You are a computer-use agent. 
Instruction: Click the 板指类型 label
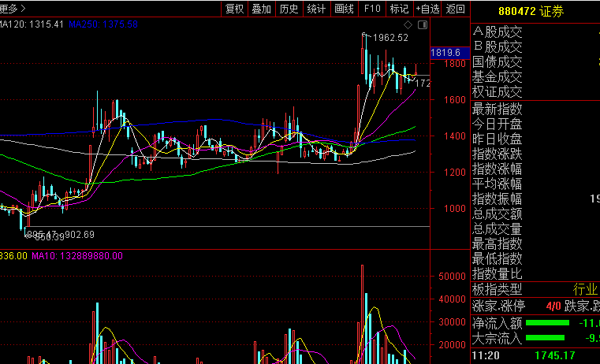coord(497,289)
